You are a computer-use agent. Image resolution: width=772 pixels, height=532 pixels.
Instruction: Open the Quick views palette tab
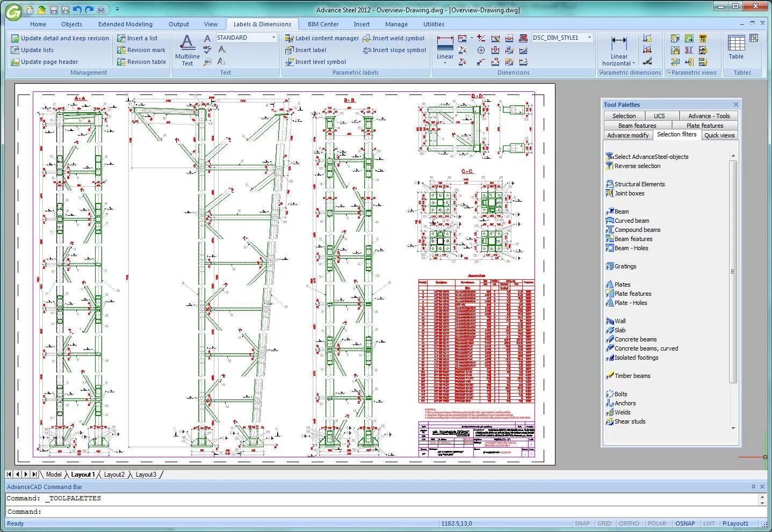[719, 135]
